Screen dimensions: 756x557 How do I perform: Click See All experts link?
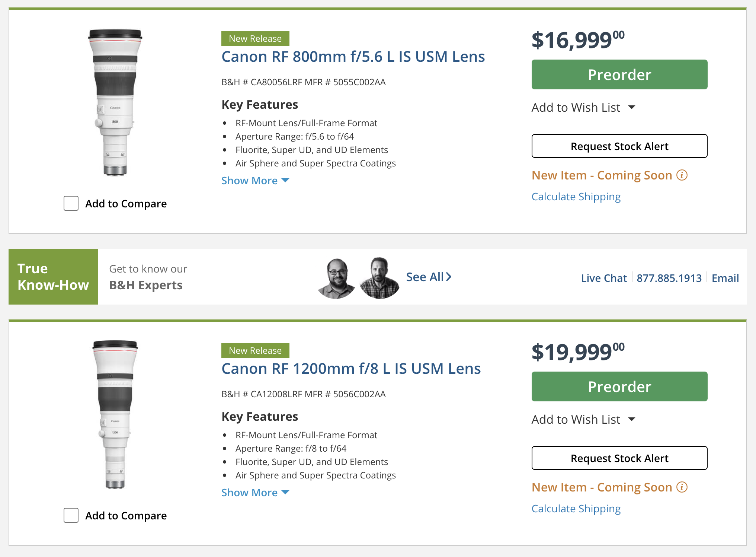click(x=429, y=277)
